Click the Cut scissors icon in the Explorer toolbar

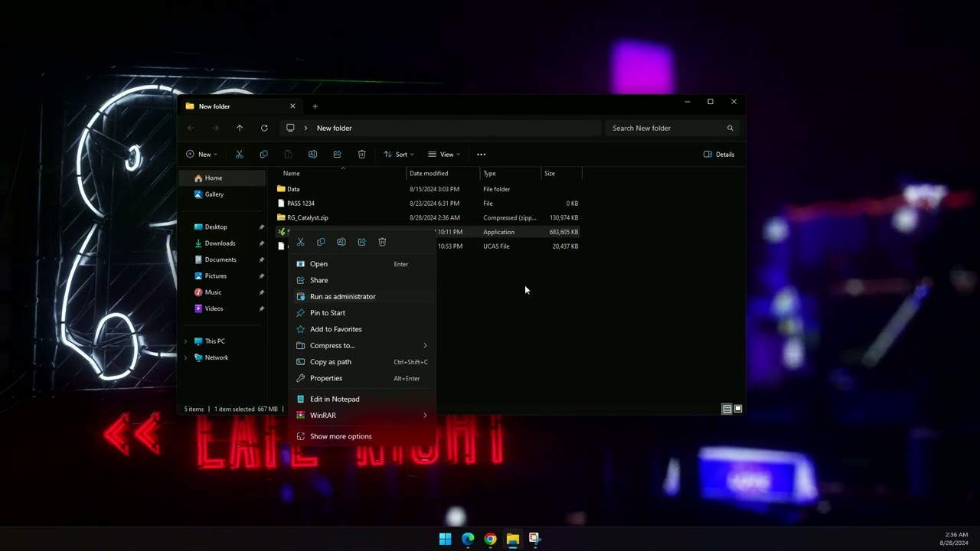pyautogui.click(x=239, y=154)
